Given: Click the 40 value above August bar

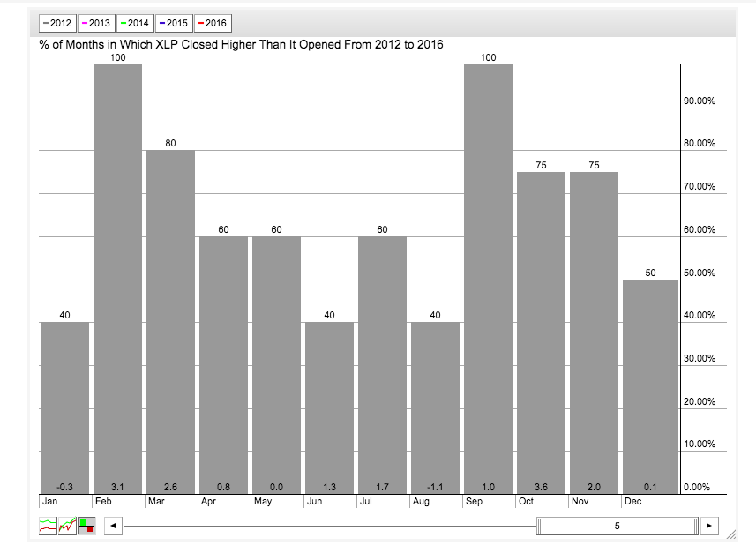Looking at the screenshot, I should point(436,316).
